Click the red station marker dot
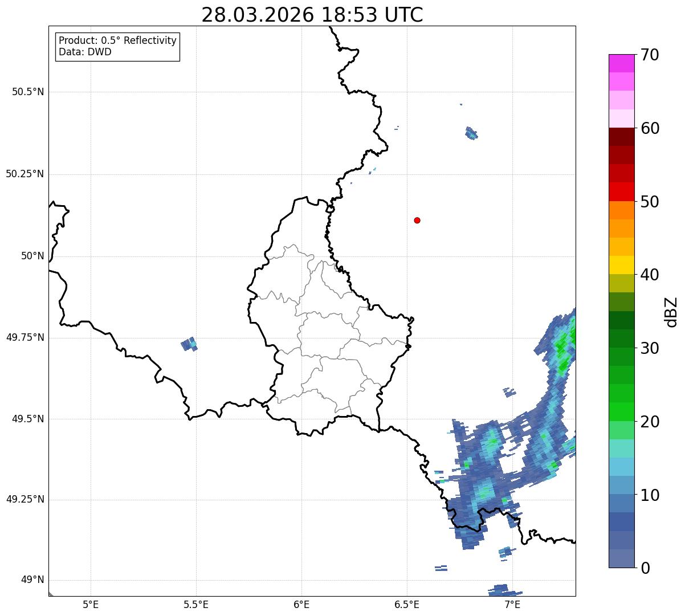This screenshot has height=616, width=685. [x=417, y=221]
